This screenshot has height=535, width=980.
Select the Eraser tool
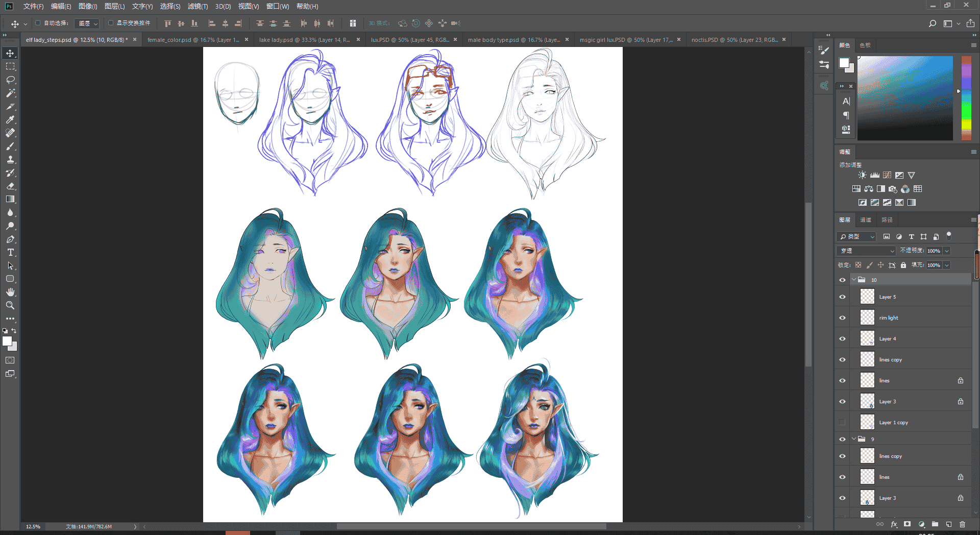(10, 186)
